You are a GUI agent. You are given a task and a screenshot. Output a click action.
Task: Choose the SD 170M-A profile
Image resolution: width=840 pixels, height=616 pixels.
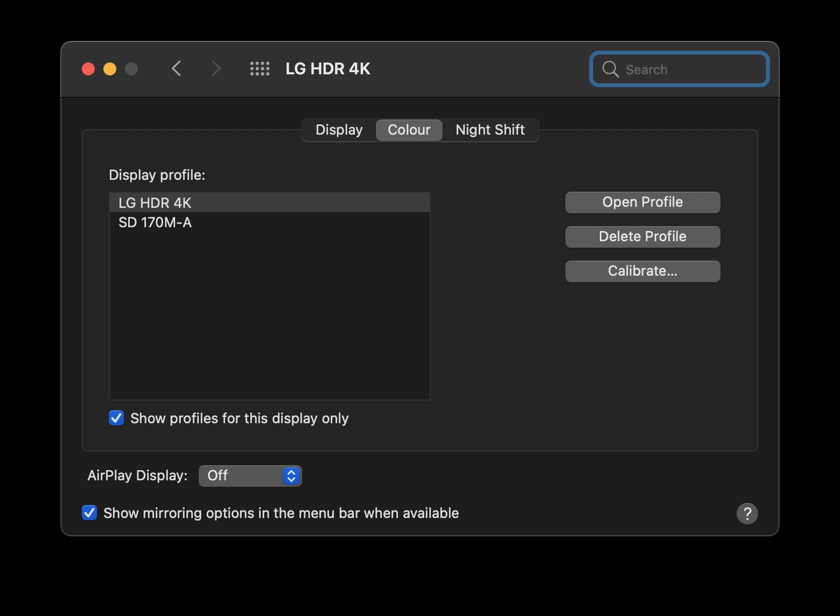[x=269, y=222]
